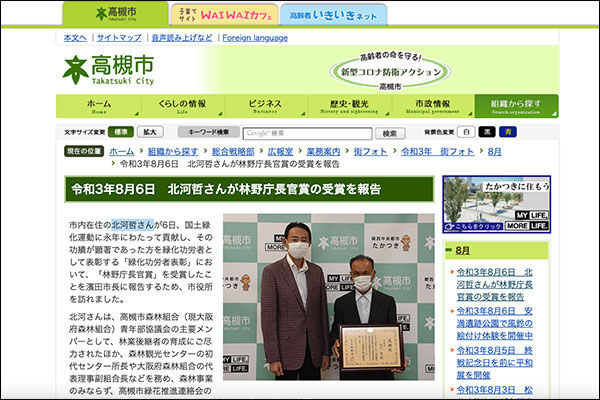Viewport: 600px width, 400px height.
Task: Set text size to 拡大
Action: pyautogui.click(x=150, y=132)
